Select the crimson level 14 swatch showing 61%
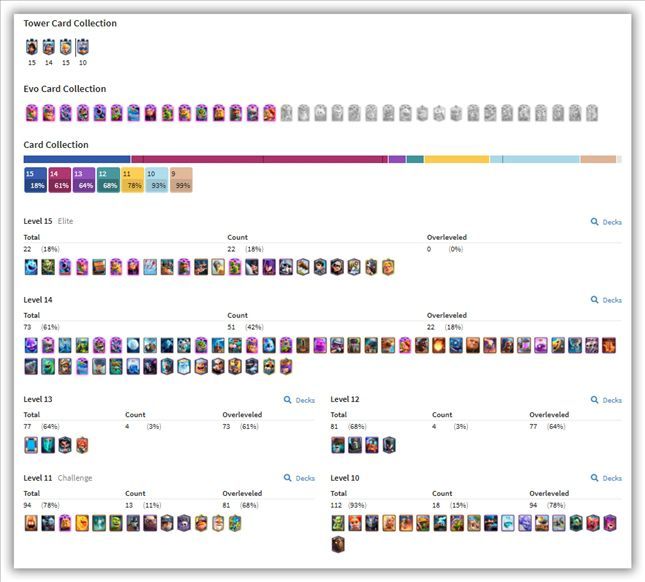The image size is (645, 582). coord(60,180)
